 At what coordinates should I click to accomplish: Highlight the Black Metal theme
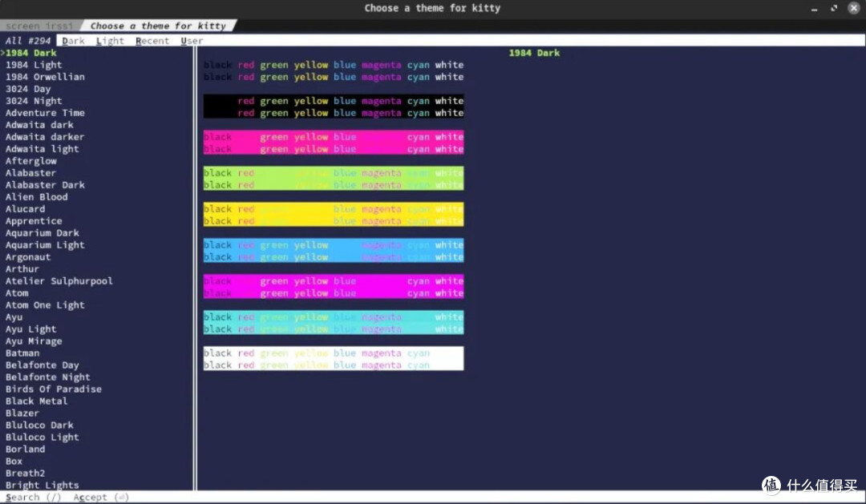click(36, 401)
